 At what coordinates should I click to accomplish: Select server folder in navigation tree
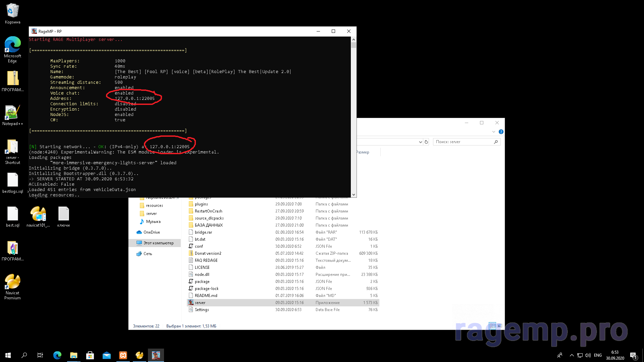(151, 214)
